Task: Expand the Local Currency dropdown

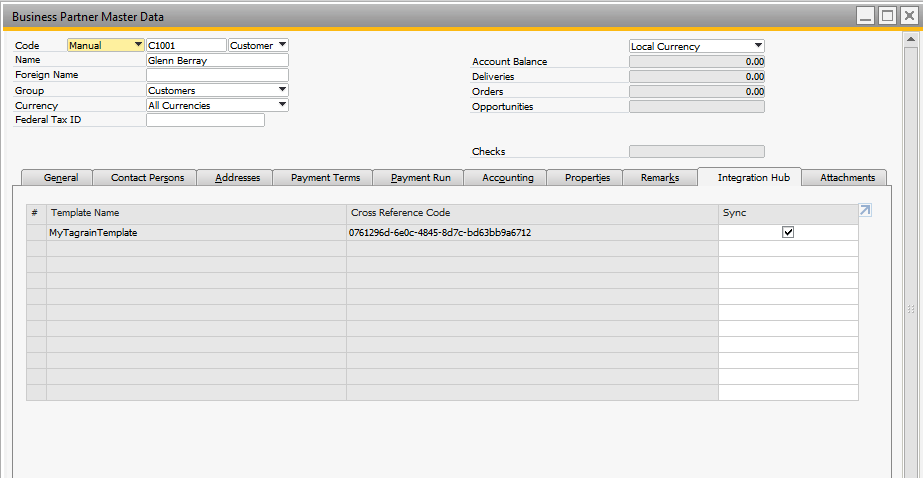Action: click(758, 46)
